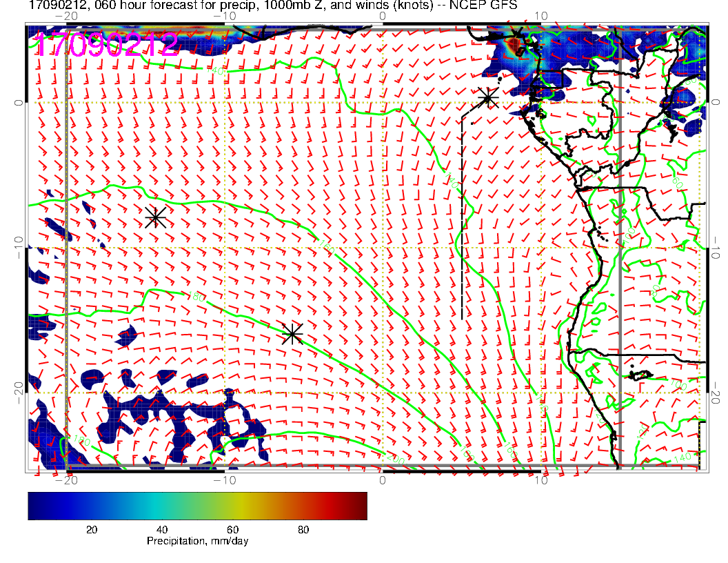Click the -10 latitude label on the right axis
The height and width of the screenshot is (563, 728).
tap(715, 248)
